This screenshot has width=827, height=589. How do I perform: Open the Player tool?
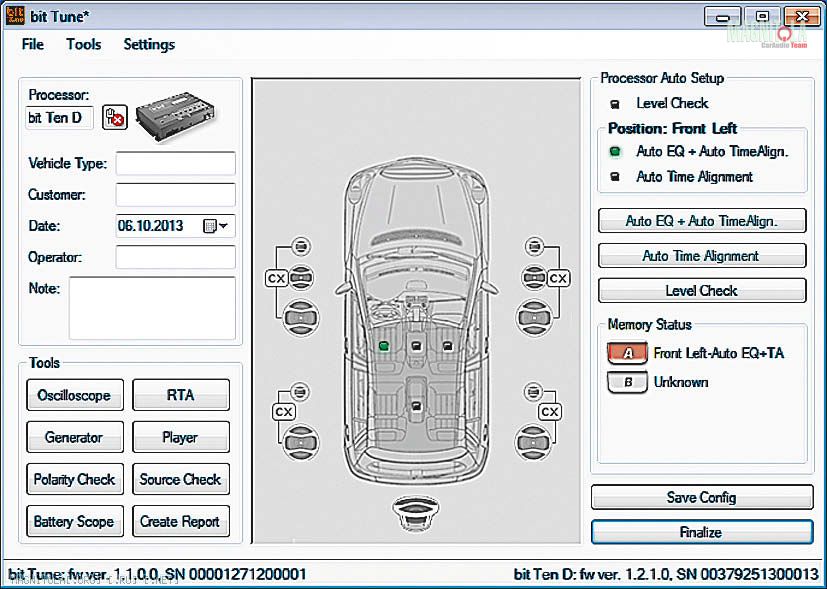pyautogui.click(x=181, y=437)
